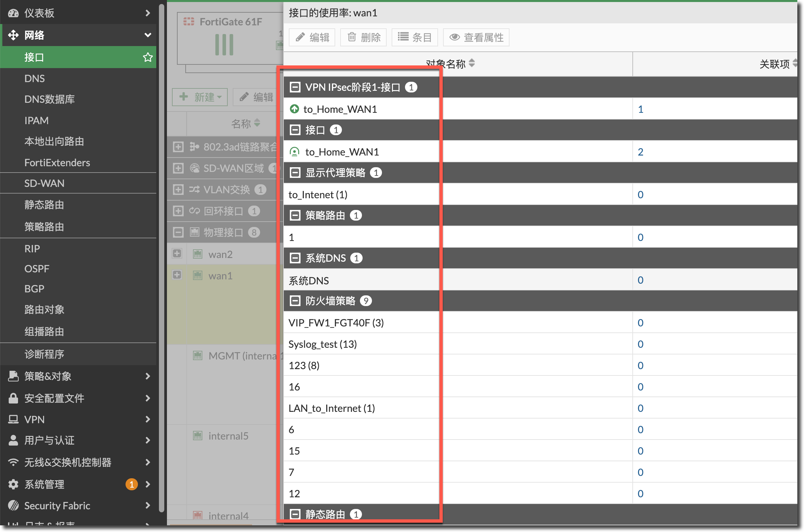Click the eye icon on 查看属性
The height and width of the screenshot is (532, 804).
[454, 37]
